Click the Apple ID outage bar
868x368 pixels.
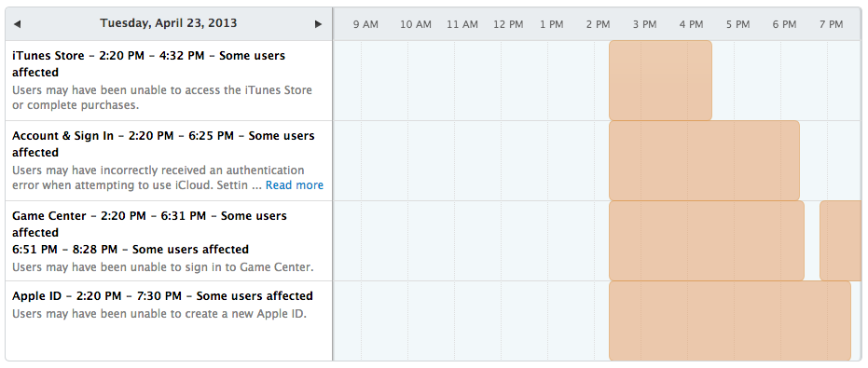point(730,321)
